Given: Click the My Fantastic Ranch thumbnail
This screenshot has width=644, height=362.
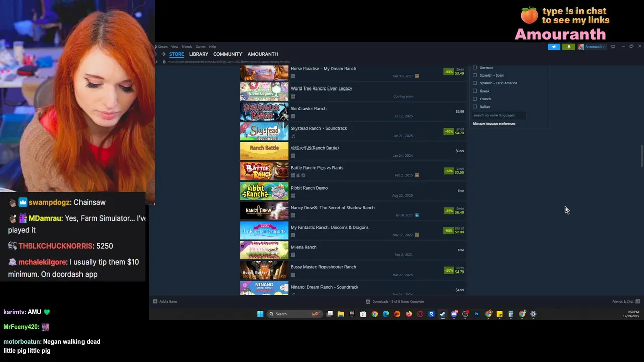Looking at the screenshot, I should [x=264, y=230].
